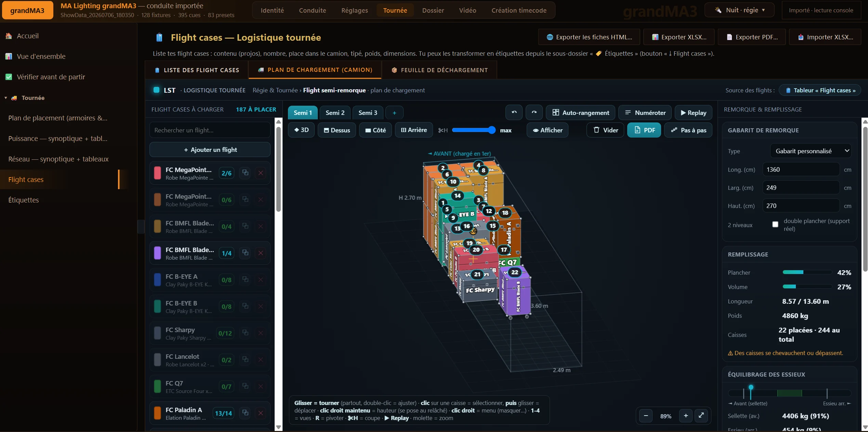This screenshot has width=868, height=432.
Task: Select case number 22 in the 3D view
Action: (514, 272)
